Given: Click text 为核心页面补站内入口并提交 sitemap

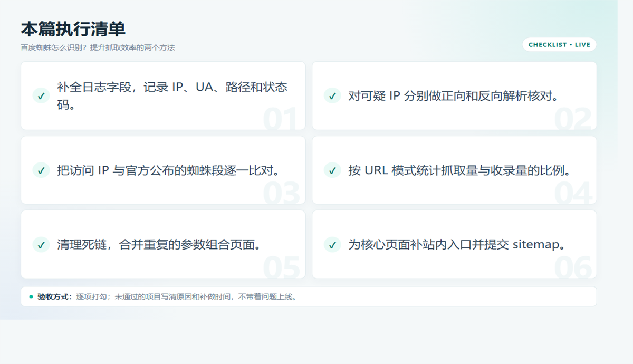Looking at the screenshot, I should pos(457,245).
